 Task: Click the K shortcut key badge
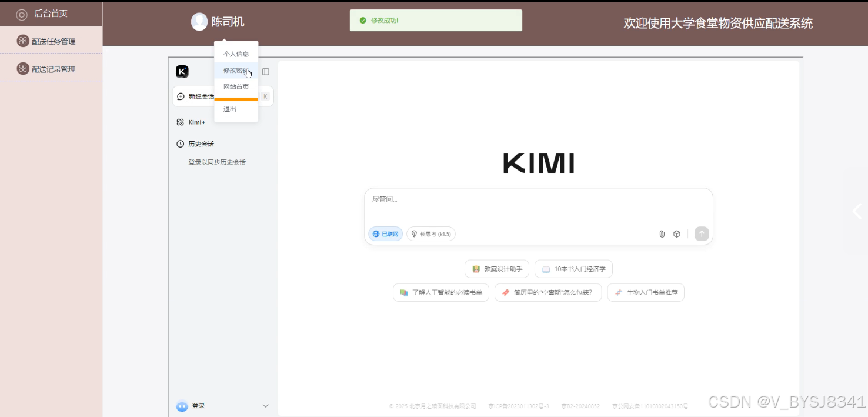[265, 96]
